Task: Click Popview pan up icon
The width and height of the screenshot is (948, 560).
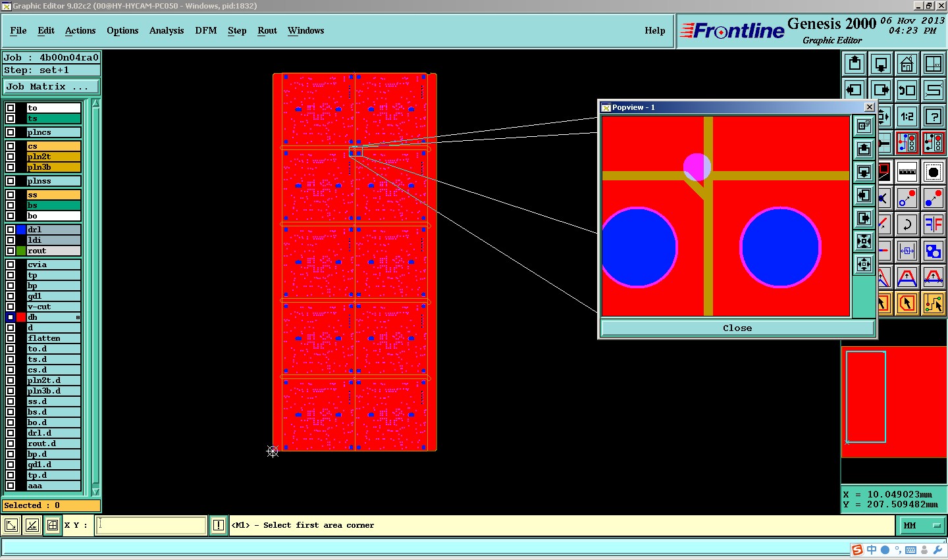Action: tap(864, 149)
